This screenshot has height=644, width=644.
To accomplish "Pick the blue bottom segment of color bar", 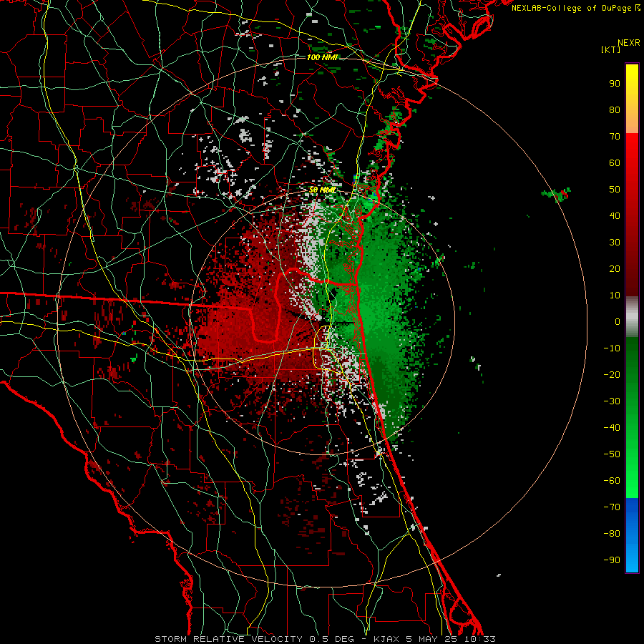I will click(x=632, y=535).
